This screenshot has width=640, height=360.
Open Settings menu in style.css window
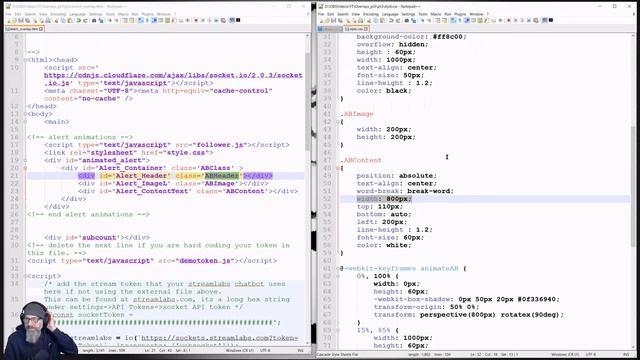[408, 14]
